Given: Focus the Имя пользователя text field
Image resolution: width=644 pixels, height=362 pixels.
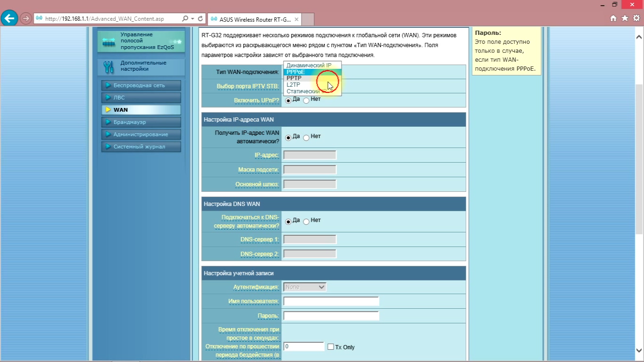Looking at the screenshot, I should coord(331,301).
